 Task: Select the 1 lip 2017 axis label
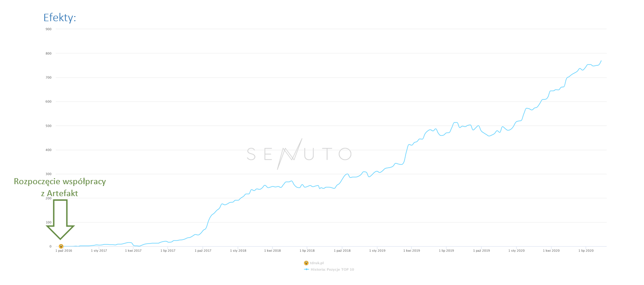pos(168,251)
